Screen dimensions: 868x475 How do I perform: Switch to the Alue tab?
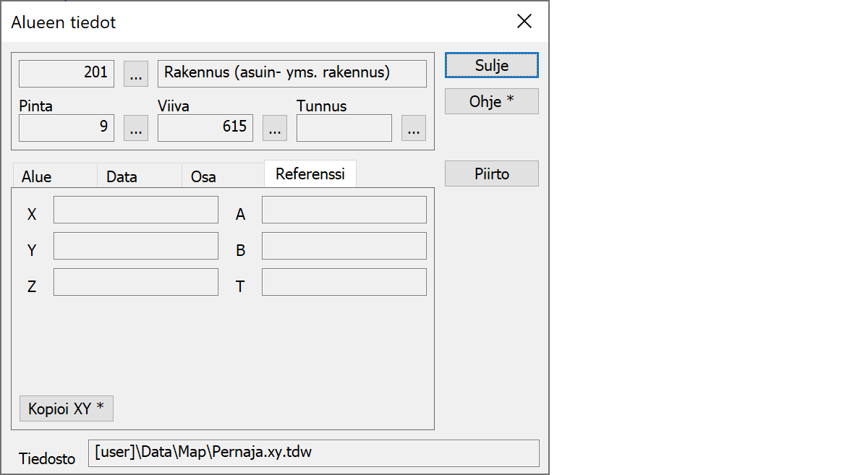pyautogui.click(x=37, y=176)
